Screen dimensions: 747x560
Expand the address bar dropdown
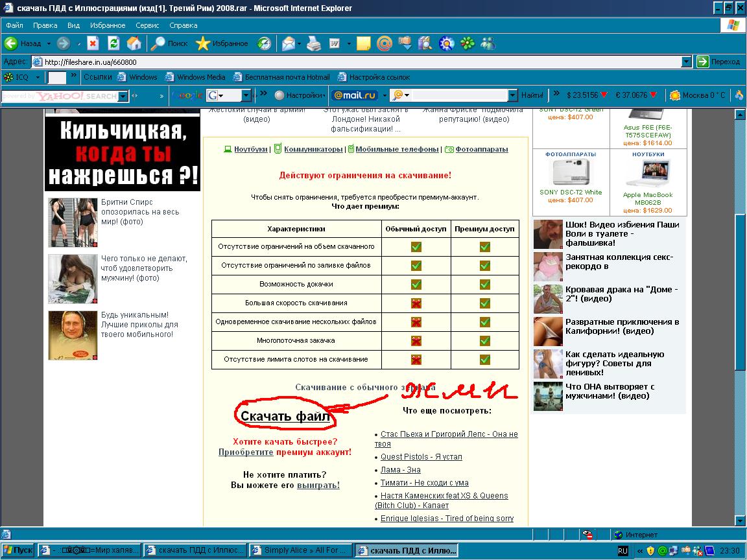687,62
